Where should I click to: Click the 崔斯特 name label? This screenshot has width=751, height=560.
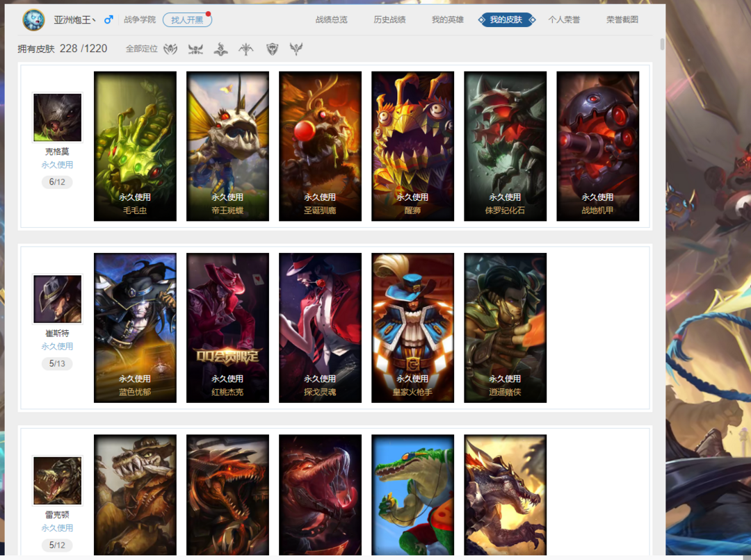tap(57, 333)
